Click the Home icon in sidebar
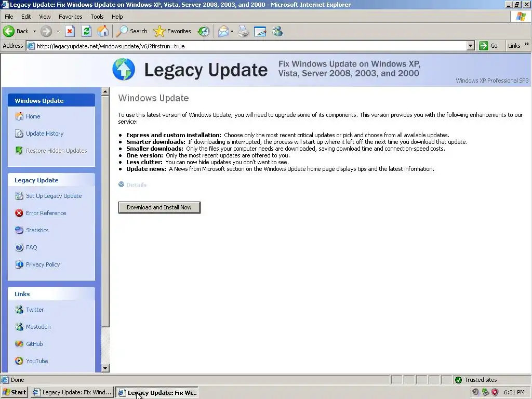Viewport: 532px width, 399px height. [19, 116]
